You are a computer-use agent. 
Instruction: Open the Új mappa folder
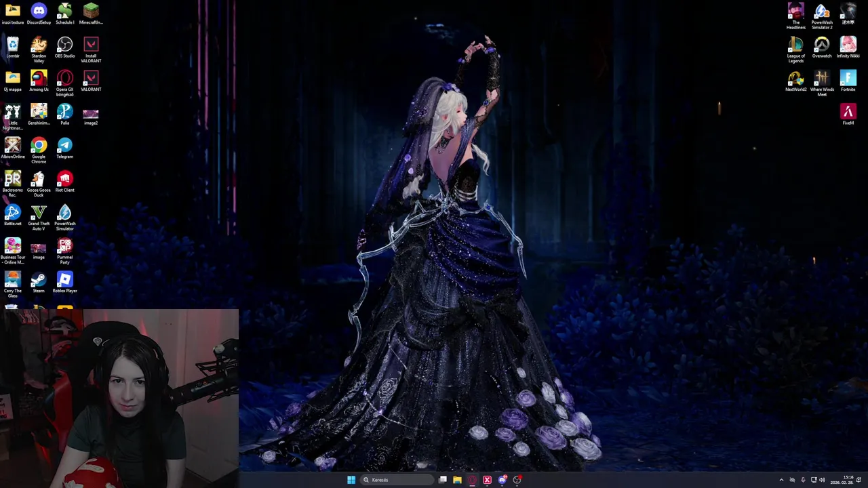click(x=13, y=81)
